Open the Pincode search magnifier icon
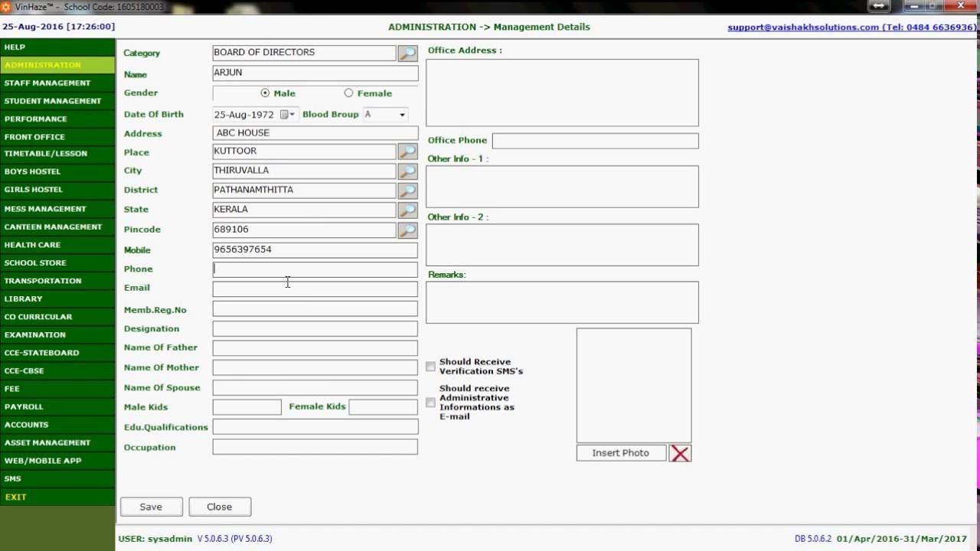This screenshot has height=551, width=980. (x=407, y=230)
